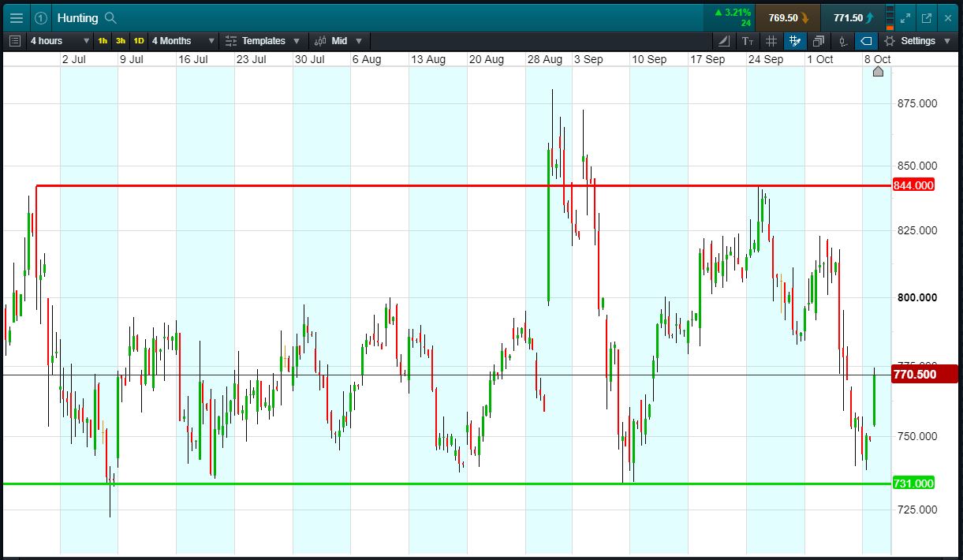Image resolution: width=963 pixels, height=560 pixels.
Task: Click the 769.50 sell price button
Action: click(787, 17)
